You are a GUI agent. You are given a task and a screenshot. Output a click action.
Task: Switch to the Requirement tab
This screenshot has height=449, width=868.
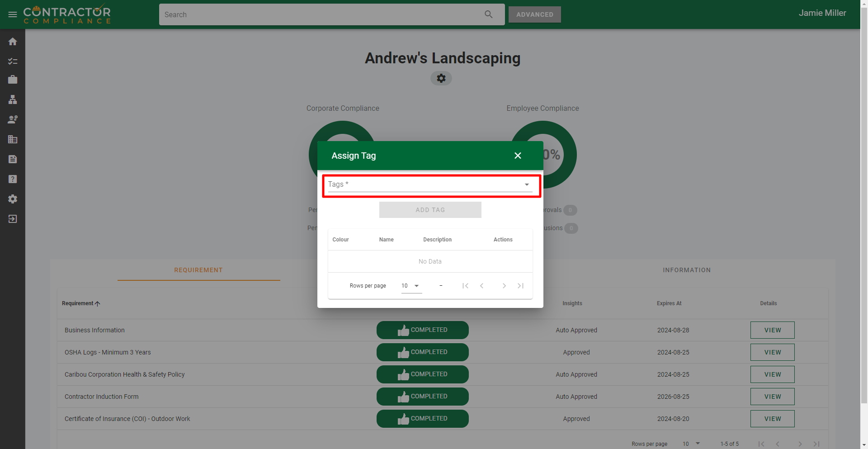[198, 270]
